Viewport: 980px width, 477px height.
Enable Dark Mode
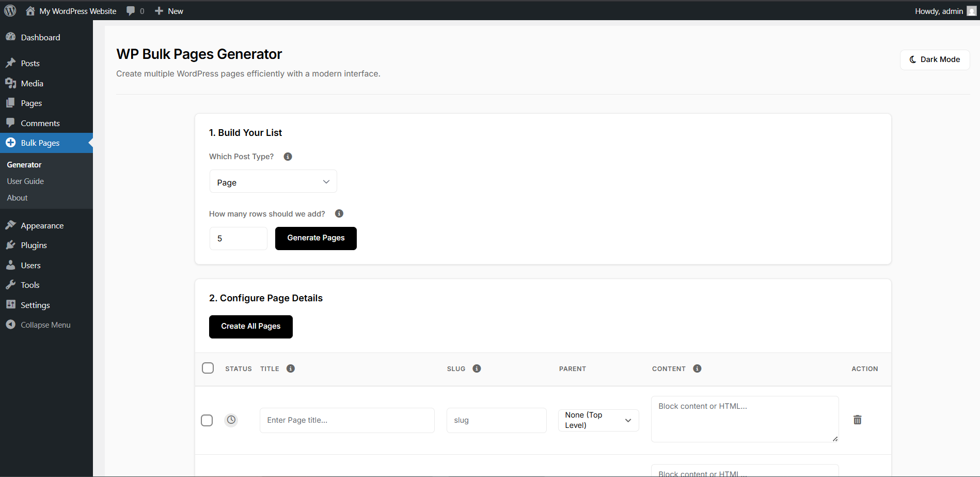(934, 59)
